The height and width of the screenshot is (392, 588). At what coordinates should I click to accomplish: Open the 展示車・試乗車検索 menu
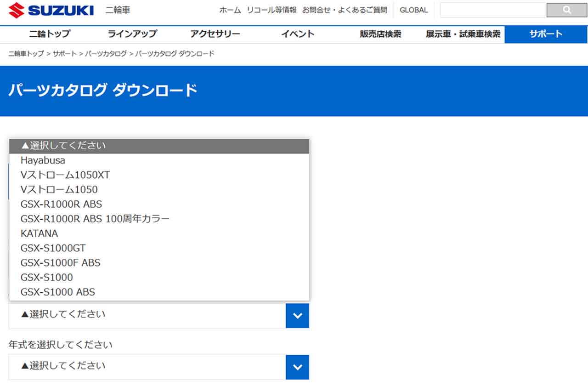(x=463, y=34)
